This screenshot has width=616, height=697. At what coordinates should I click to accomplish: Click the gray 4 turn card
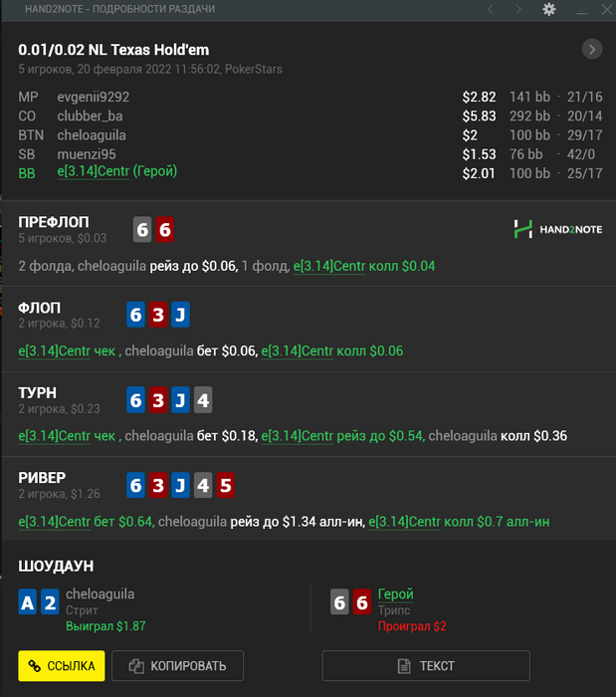pyautogui.click(x=203, y=400)
